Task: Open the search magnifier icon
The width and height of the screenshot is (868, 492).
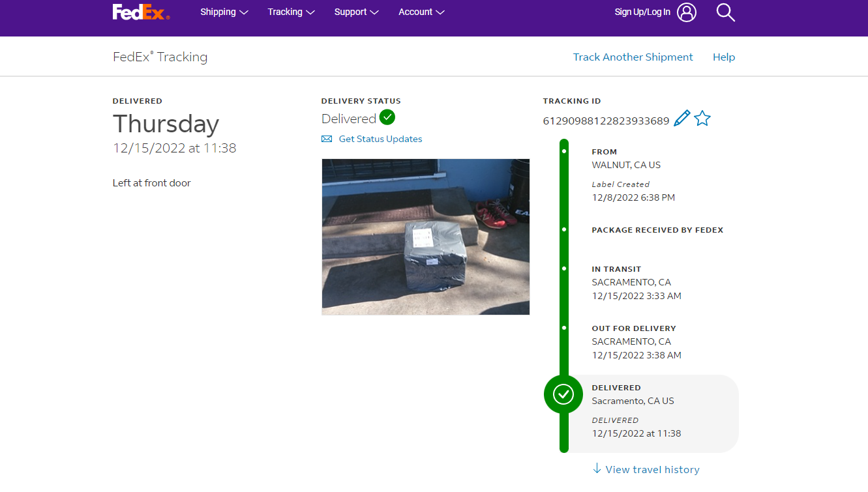Action: (725, 12)
